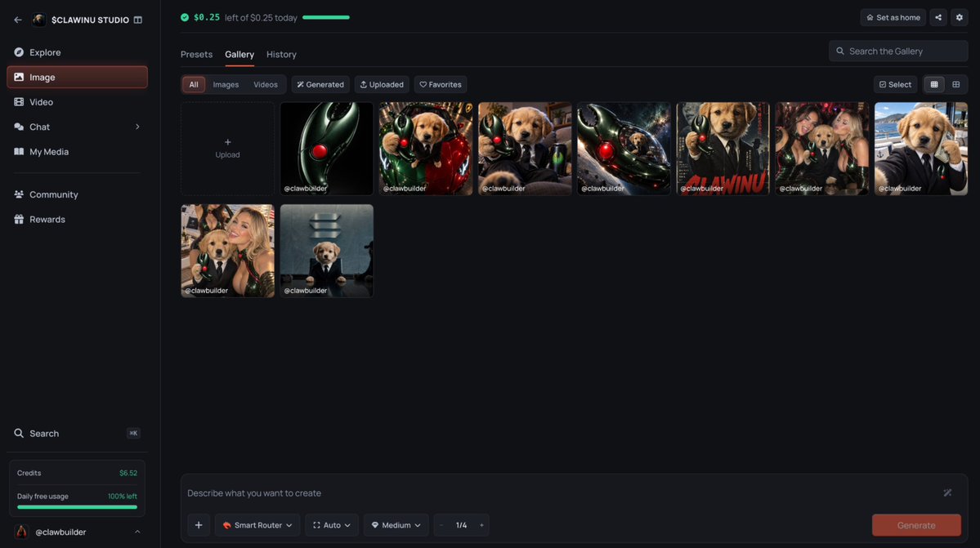The height and width of the screenshot is (548, 980).
Task: Open the claw spaceship in space thumbnail
Action: [x=624, y=149]
